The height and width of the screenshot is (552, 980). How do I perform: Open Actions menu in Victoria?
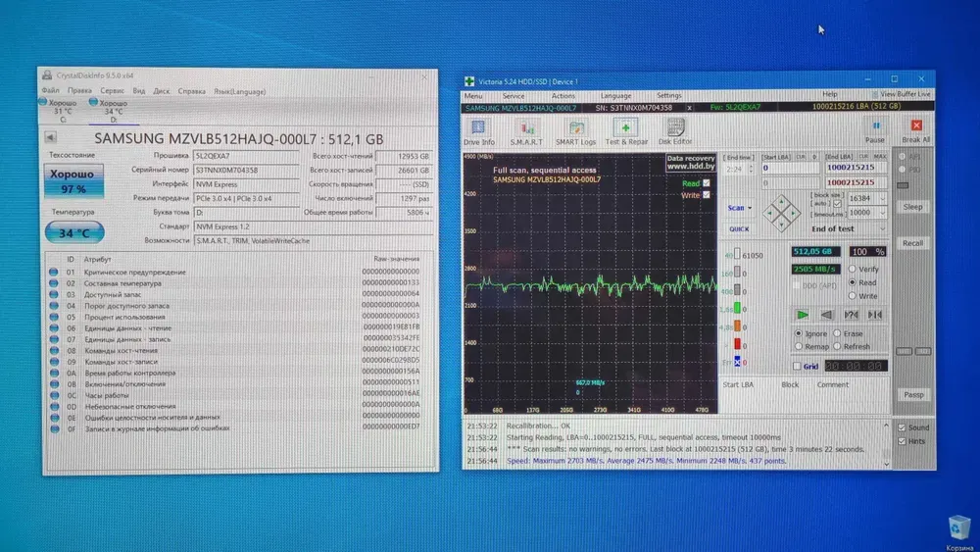(563, 96)
